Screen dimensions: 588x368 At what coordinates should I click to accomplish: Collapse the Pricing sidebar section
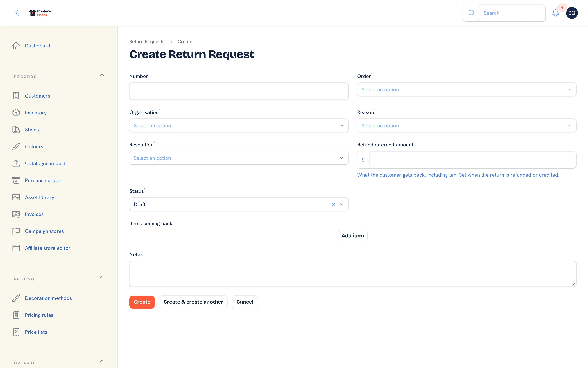(x=102, y=277)
